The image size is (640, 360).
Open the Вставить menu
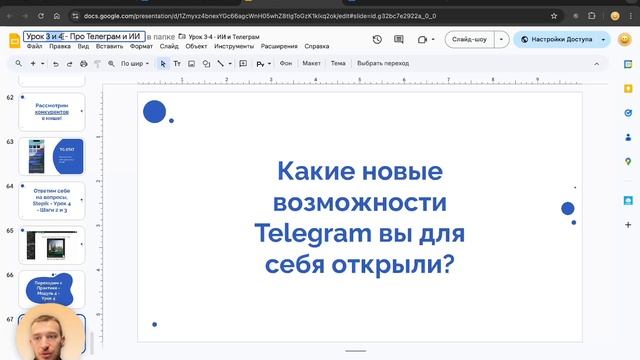point(109,47)
